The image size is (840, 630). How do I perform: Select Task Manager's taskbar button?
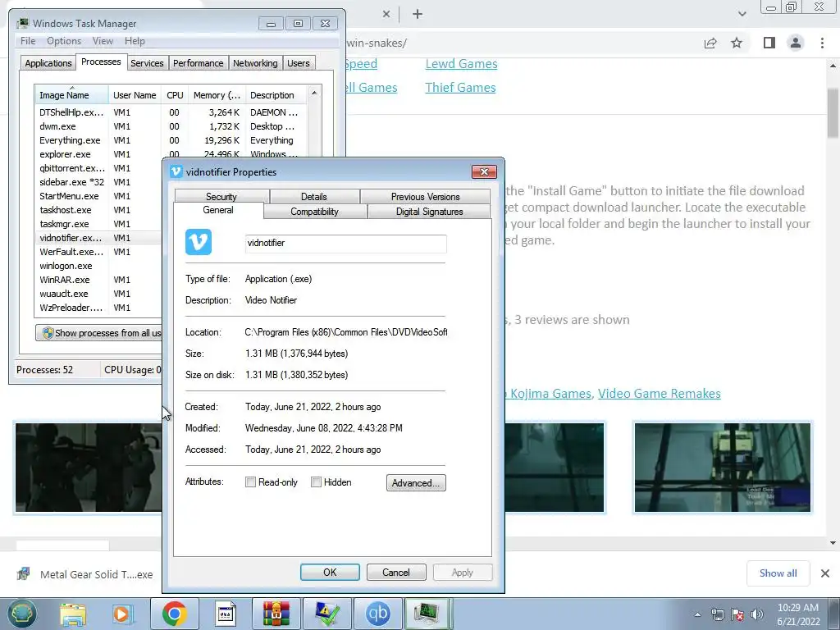428,614
